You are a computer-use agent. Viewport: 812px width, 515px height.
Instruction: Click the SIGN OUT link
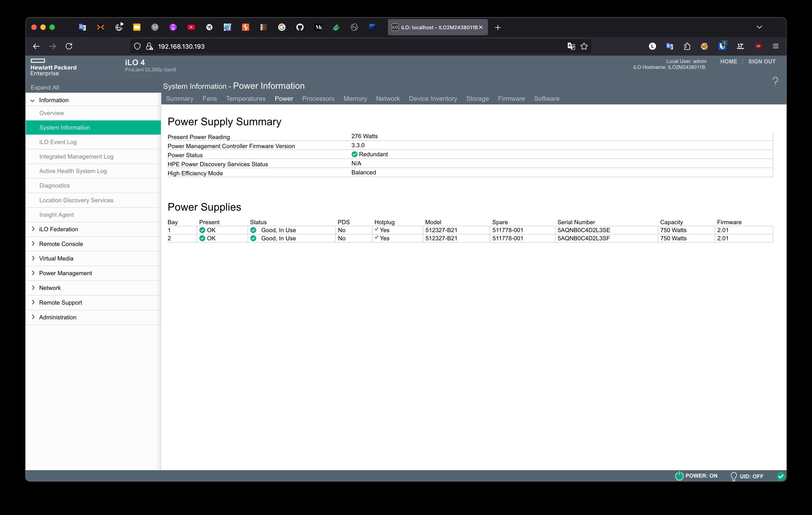pyautogui.click(x=762, y=61)
